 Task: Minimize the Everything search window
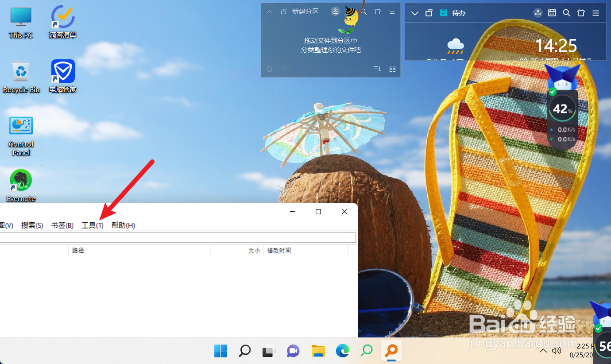pyautogui.click(x=293, y=212)
